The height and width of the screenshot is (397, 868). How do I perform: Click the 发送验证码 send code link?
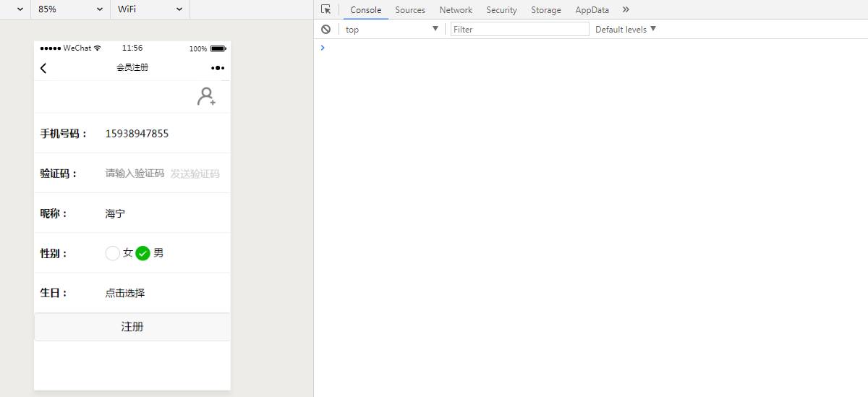coord(195,174)
